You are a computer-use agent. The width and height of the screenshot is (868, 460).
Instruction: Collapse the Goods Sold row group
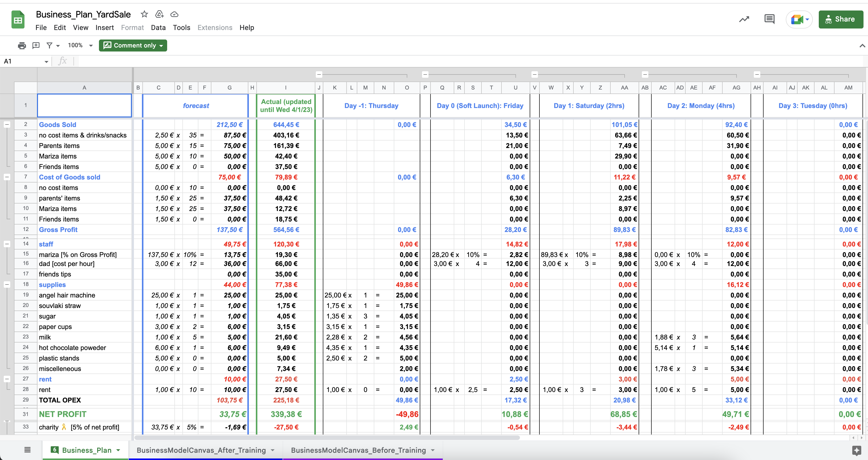click(7, 124)
